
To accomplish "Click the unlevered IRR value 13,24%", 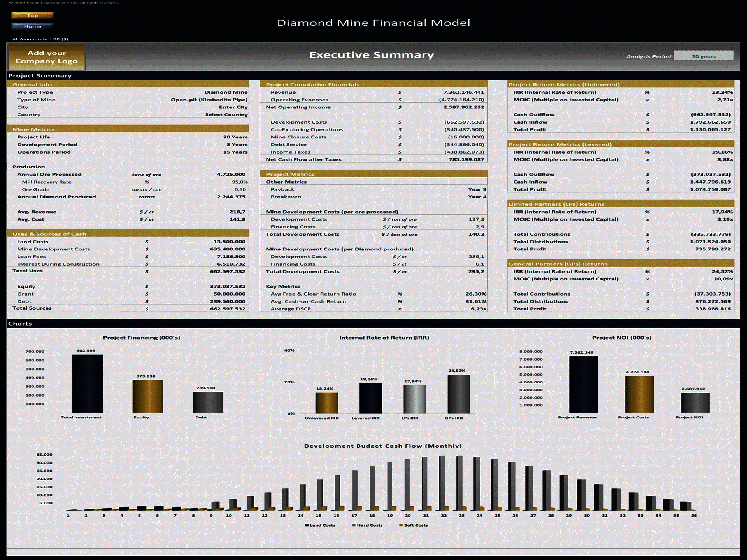I will click(x=722, y=92).
